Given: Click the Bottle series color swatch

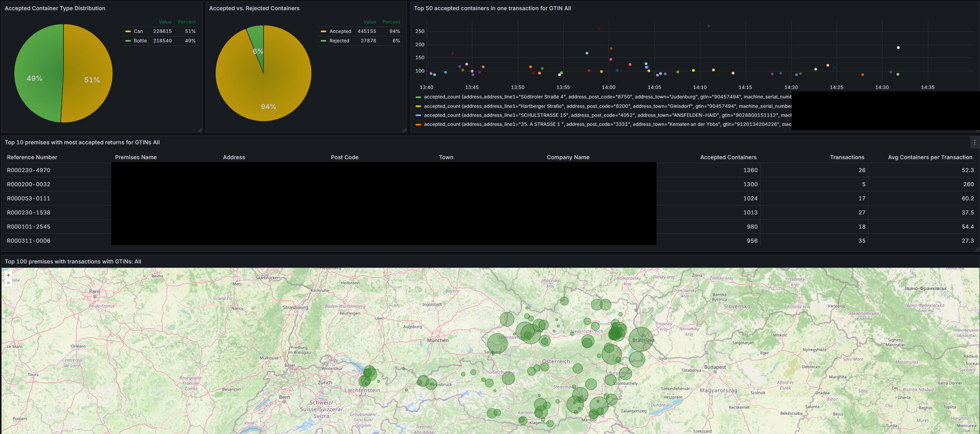Looking at the screenshot, I should click(128, 41).
